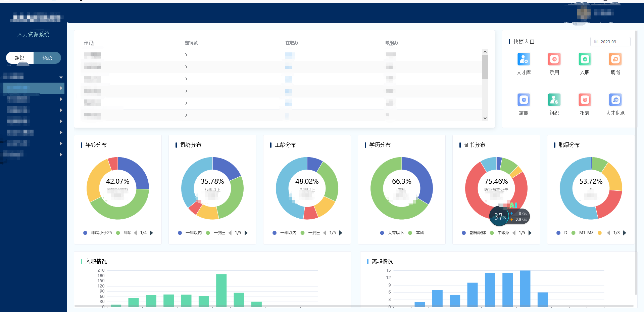Click tallest green bar in 入职情况 chart

click(x=221, y=290)
